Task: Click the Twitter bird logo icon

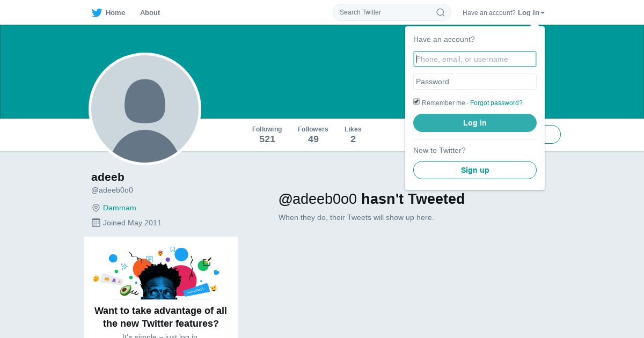Action: 97,13
